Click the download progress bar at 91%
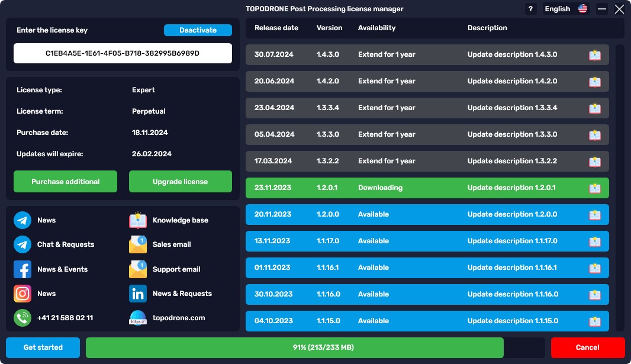Image resolution: width=631 pixels, height=364 pixels. 315,347
